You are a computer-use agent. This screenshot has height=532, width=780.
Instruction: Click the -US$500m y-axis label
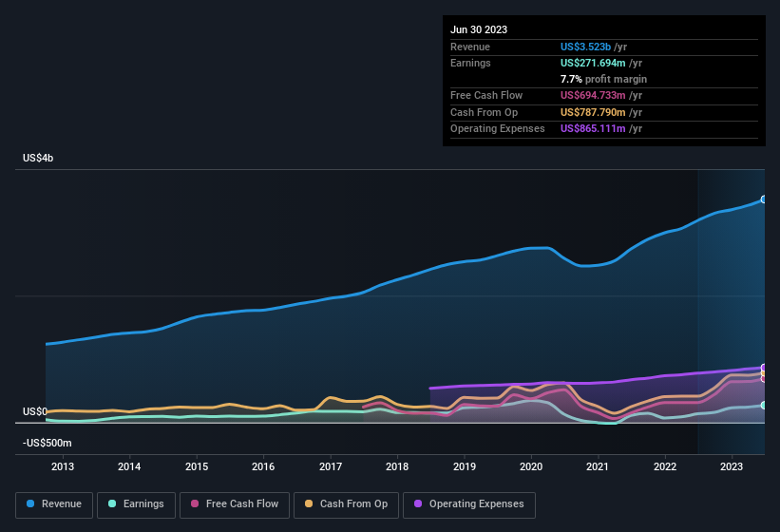pyautogui.click(x=47, y=444)
